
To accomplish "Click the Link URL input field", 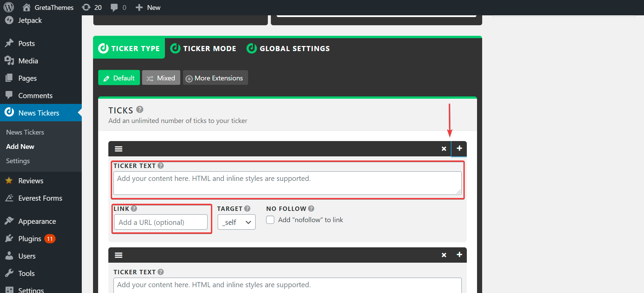I will pyautogui.click(x=161, y=222).
